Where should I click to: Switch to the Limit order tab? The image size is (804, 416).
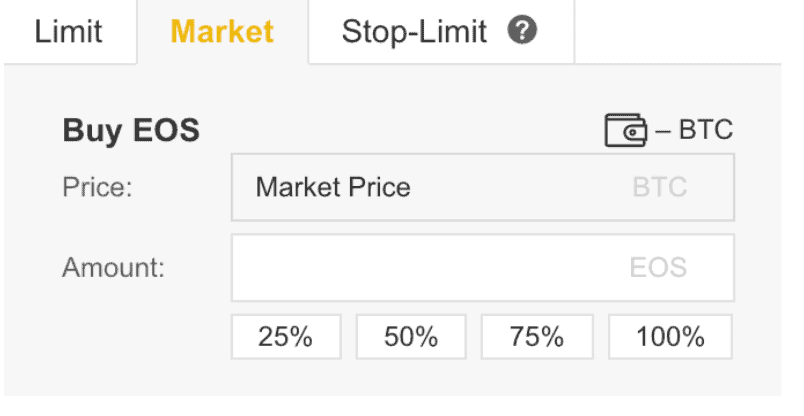click(x=68, y=32)
